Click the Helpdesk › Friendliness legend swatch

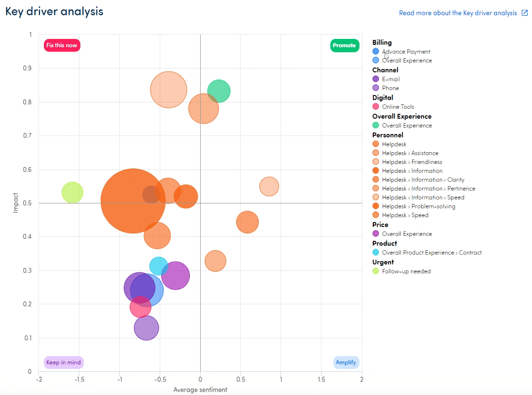[x=376, y=162]
